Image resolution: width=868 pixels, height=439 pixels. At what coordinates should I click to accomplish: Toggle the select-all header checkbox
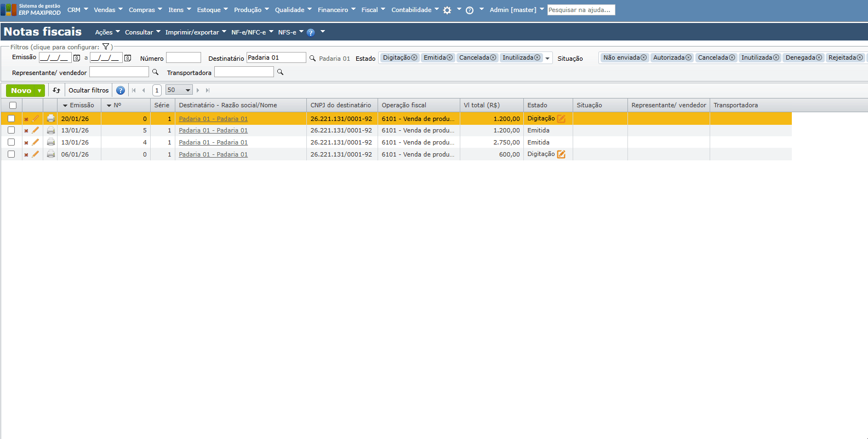[13, 105]
